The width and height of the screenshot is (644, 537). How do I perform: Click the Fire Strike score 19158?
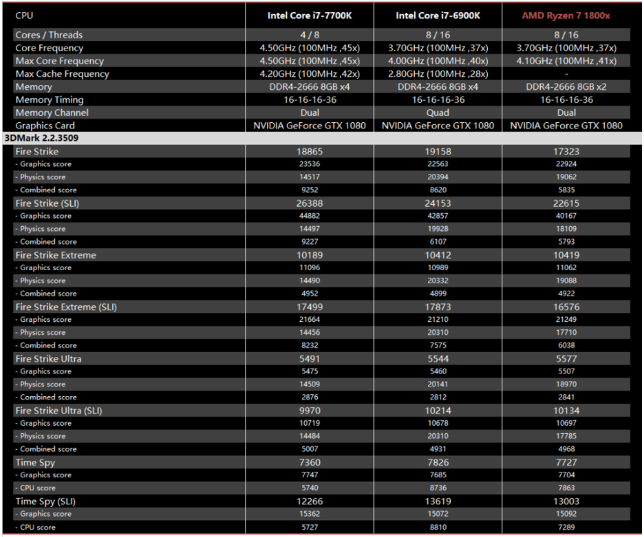(438, 152)
